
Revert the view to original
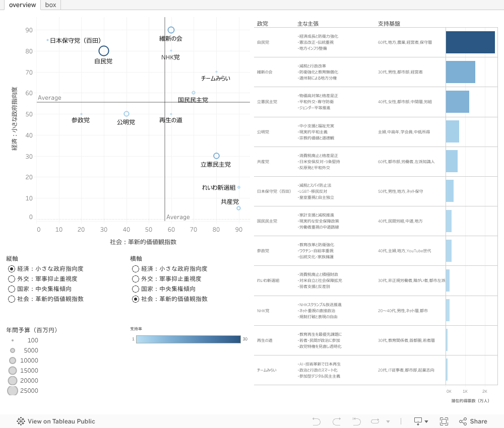tap(356, 421)
